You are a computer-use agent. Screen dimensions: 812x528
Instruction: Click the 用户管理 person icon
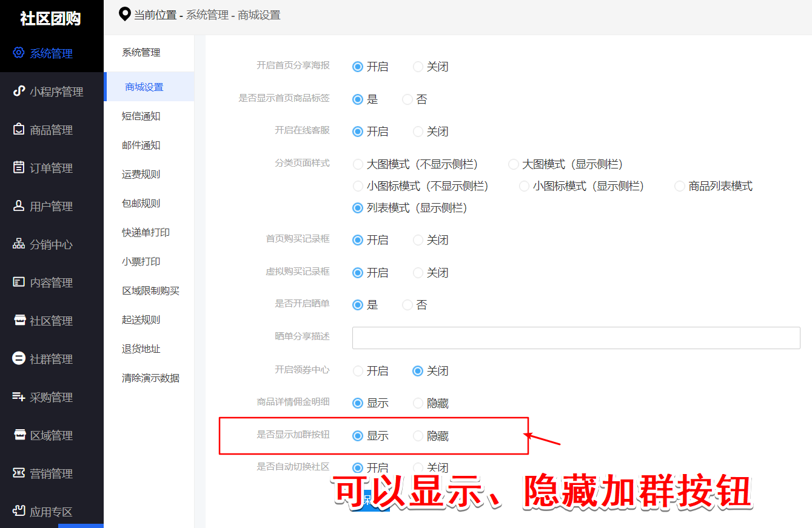[19, 206]
